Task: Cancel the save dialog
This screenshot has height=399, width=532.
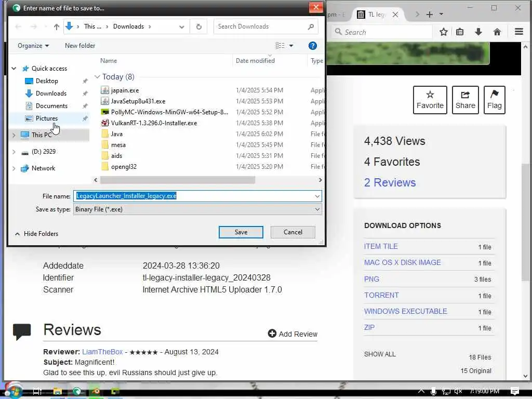Action: pos(293,232)
